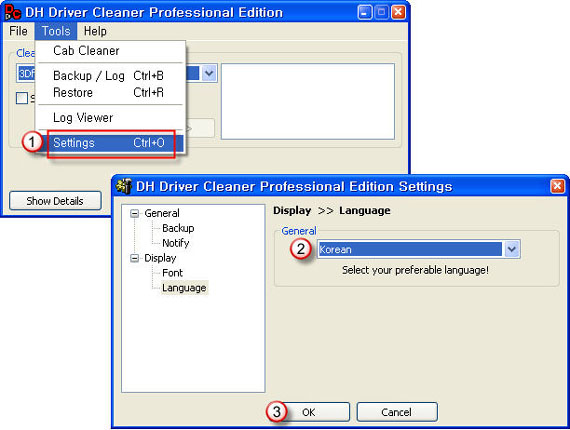Image resolution: width=570 pixels, height=430 pixels.
Task: Close the Settings dialog with X
Action: point(557,186)
